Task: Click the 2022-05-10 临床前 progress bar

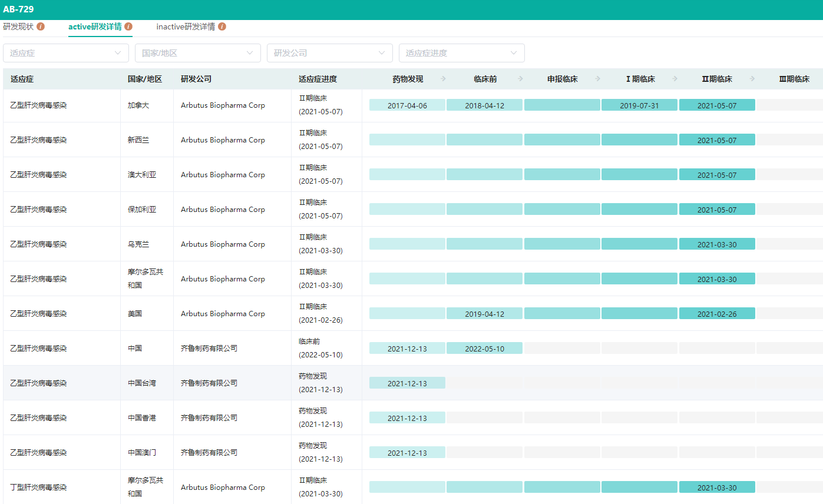Action: [484, 349]
